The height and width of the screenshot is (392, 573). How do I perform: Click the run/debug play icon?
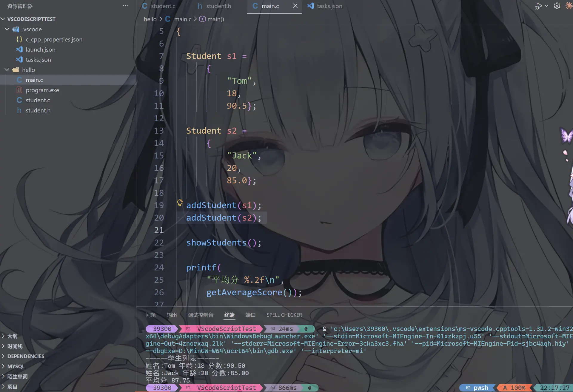click(538, 6)
